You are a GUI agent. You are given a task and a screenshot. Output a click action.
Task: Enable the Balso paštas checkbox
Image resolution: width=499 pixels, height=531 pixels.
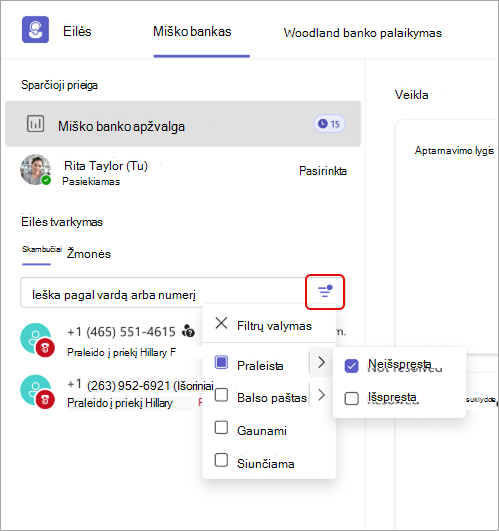coord(221,395)
